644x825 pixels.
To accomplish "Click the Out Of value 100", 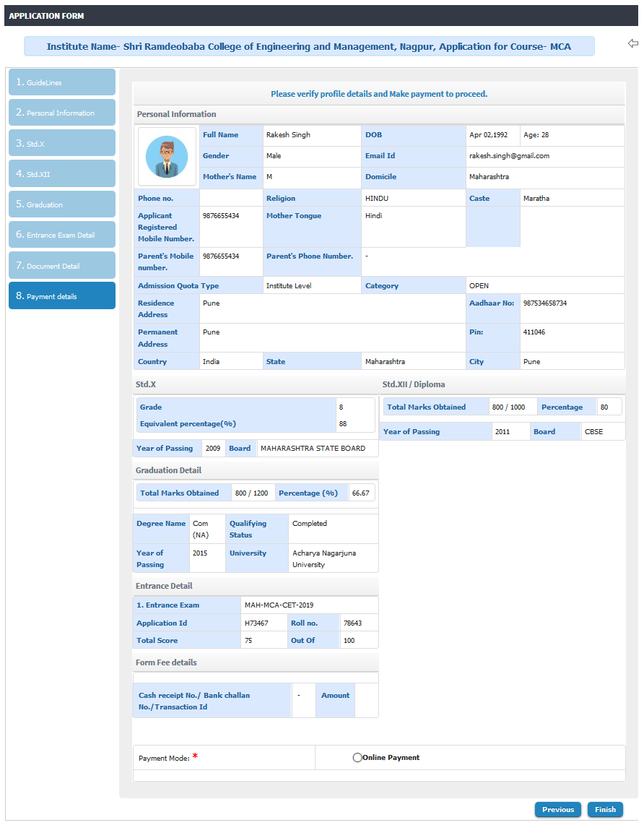I will 349,641.
